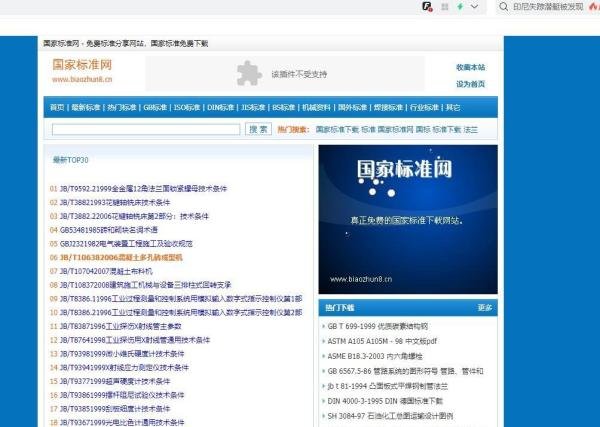Open the grid apps icon in browser toolbar
This screenshot has width=600, height=427.
pos(445,7)
